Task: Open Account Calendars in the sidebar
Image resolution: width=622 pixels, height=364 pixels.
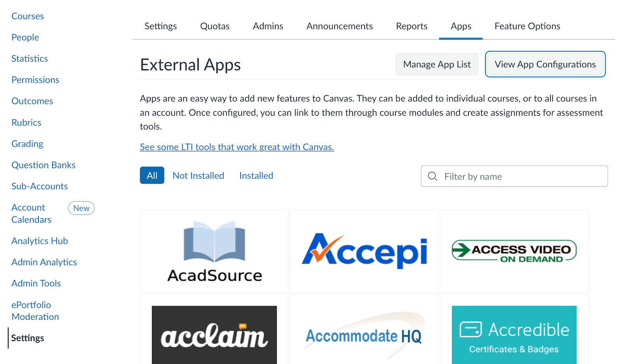Action: coord(31,214)
